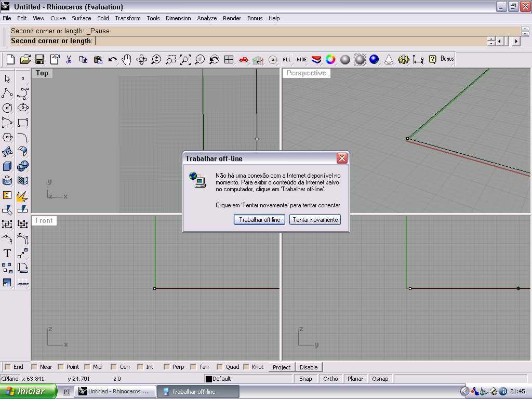Select the Zoom Window tool

tap(170, 60)
